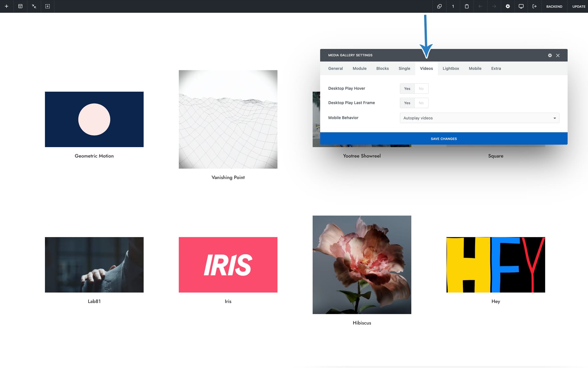Set Desktop Play Hover to No
Screen dimensions: 588x368
[x=421, y=89]
